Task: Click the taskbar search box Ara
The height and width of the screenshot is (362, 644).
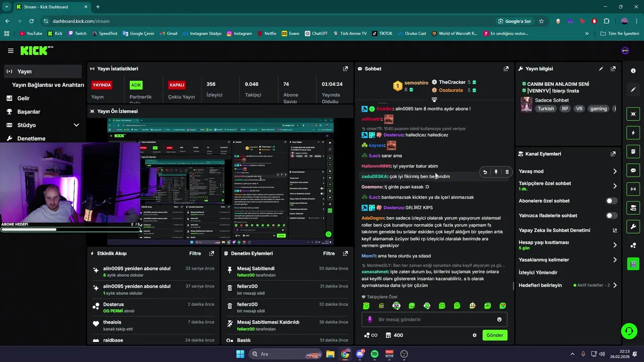Action: click(285, 354)
